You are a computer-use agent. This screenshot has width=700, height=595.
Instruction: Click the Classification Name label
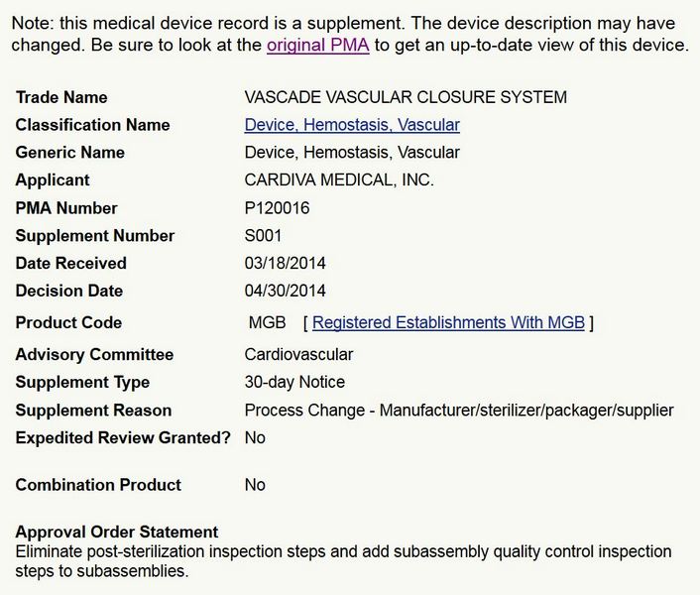(x=92, y=125)
